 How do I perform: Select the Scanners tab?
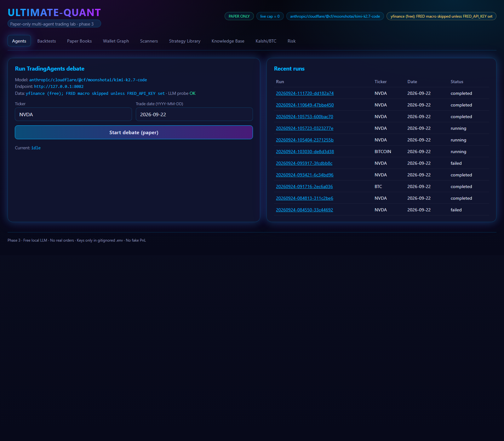[149, 41]
